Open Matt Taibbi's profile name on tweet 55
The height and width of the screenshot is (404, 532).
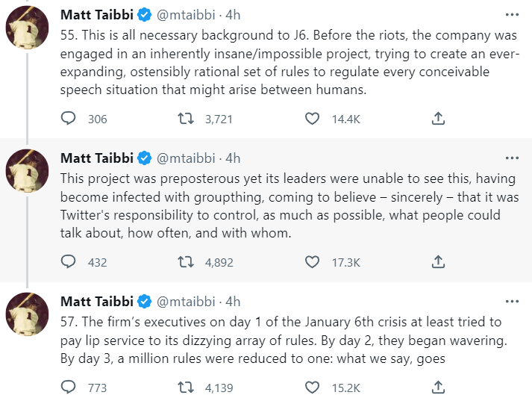point(96,15)
